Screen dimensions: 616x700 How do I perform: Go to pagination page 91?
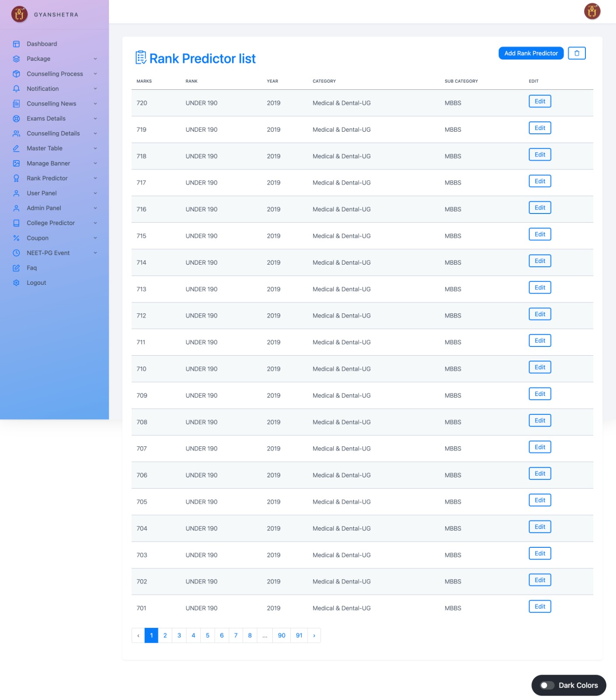299,635
